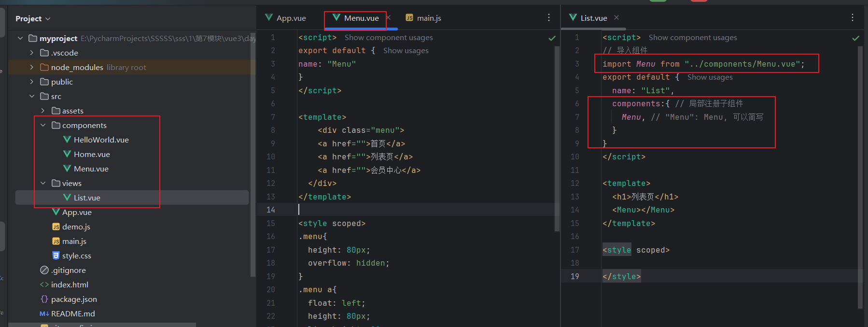The image size is (868, 327).
Task: Collapse the components folder
Action: click(x=43, y=125)
